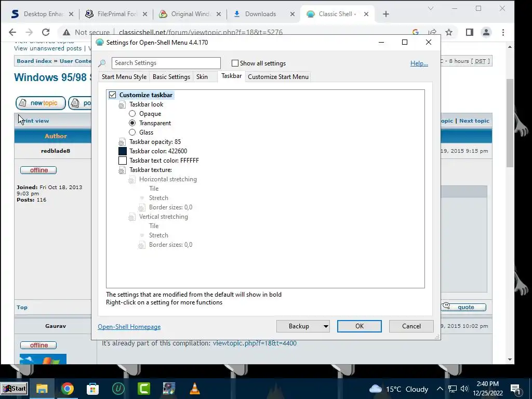Show hidden system tray icons
This screenshot has width=532, height=399.
(x=440, y=389)
